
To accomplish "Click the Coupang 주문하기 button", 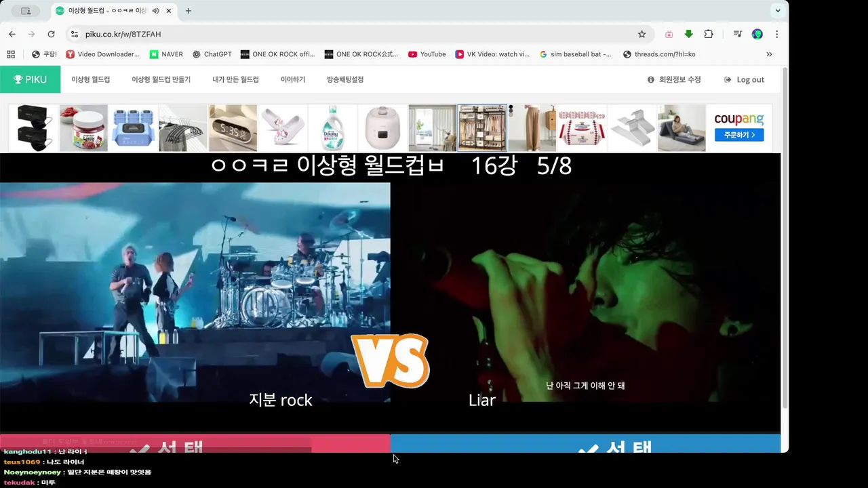I will coord(739,135).
